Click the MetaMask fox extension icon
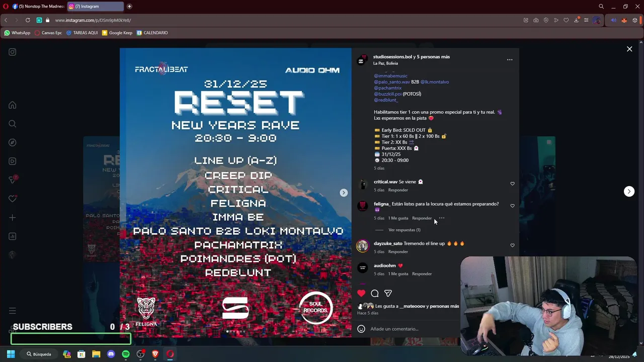The width and height of the screenshot is (644, 362). tap(624, 20)
